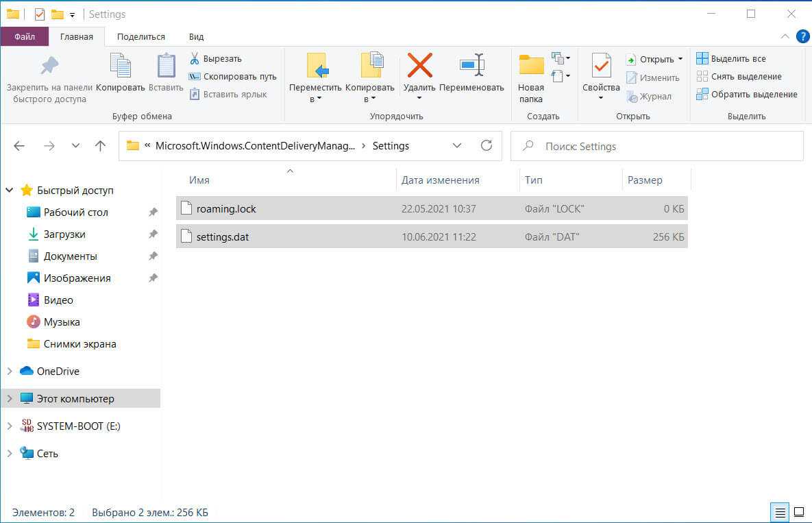Click the Вставить paste icon

tap(167, 66)
